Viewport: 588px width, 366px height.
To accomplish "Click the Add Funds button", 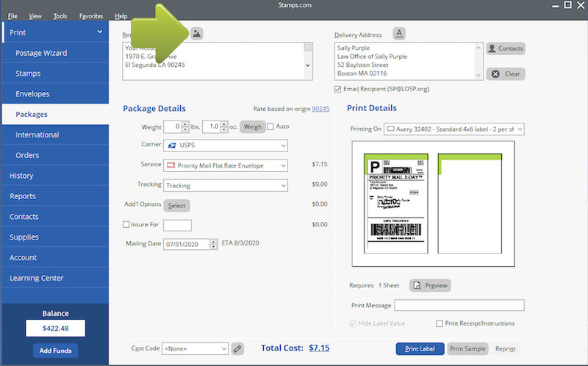I will point(55,351).
